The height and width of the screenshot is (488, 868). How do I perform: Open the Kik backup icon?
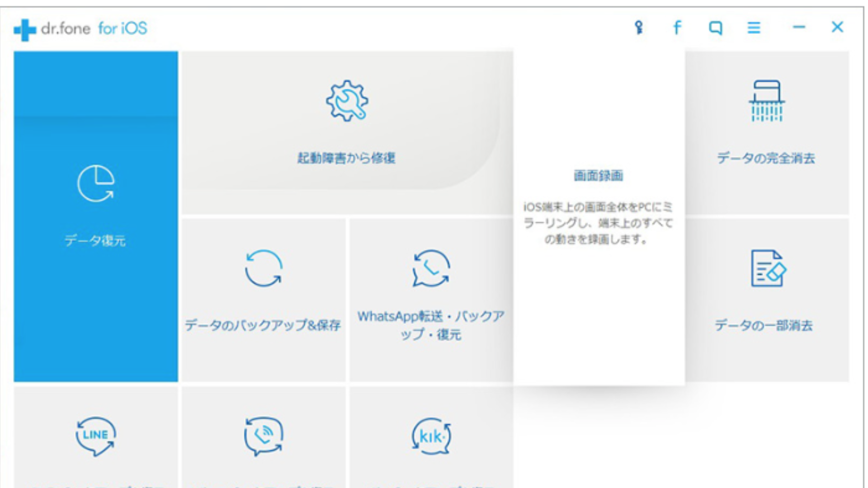coord(431,436)
